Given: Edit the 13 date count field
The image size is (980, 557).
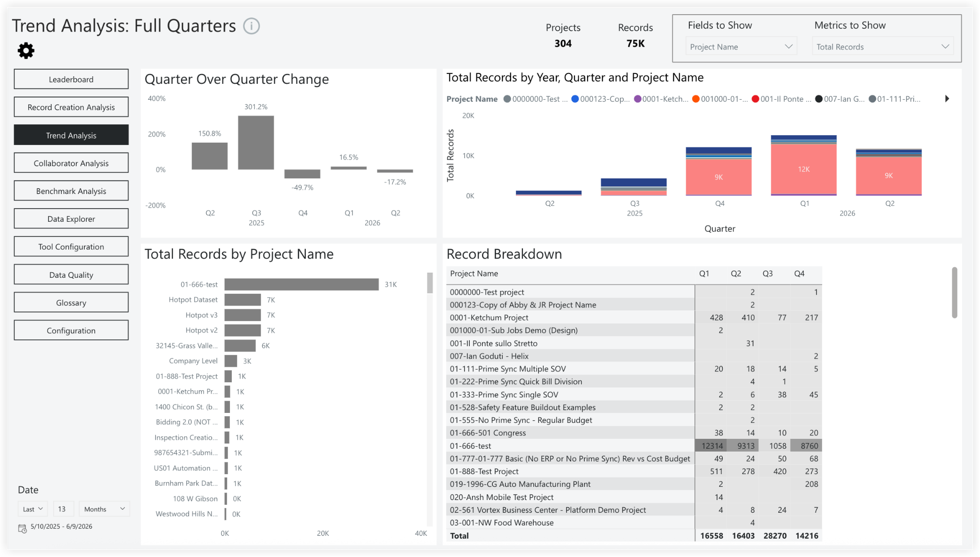Looking at the screenshot, I should point(63,509).
